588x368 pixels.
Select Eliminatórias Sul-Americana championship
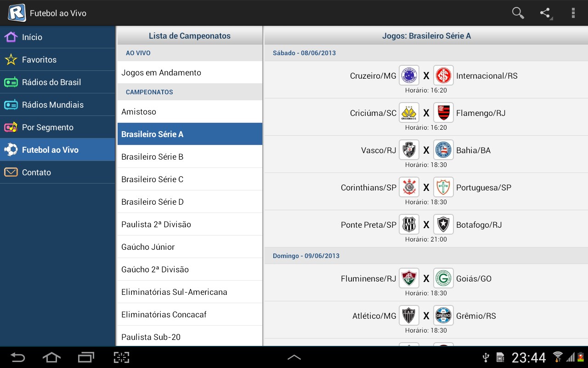pyautogui.click(x=190, y=292)
